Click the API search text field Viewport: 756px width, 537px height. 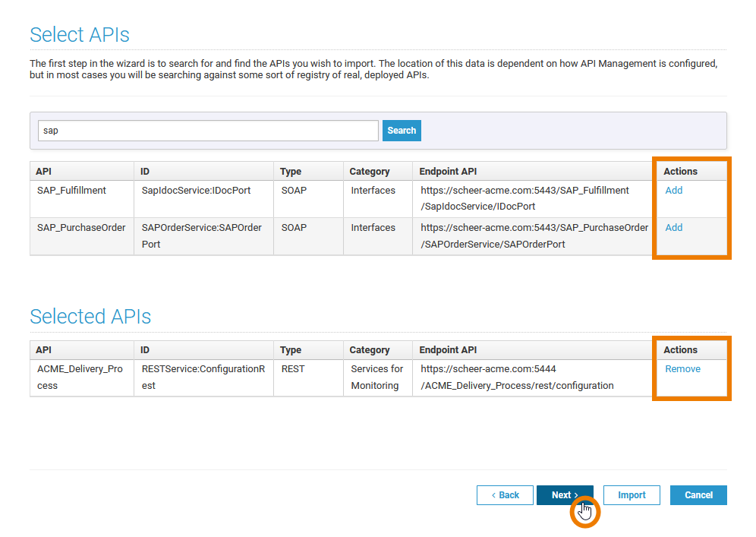coord(208,131)
